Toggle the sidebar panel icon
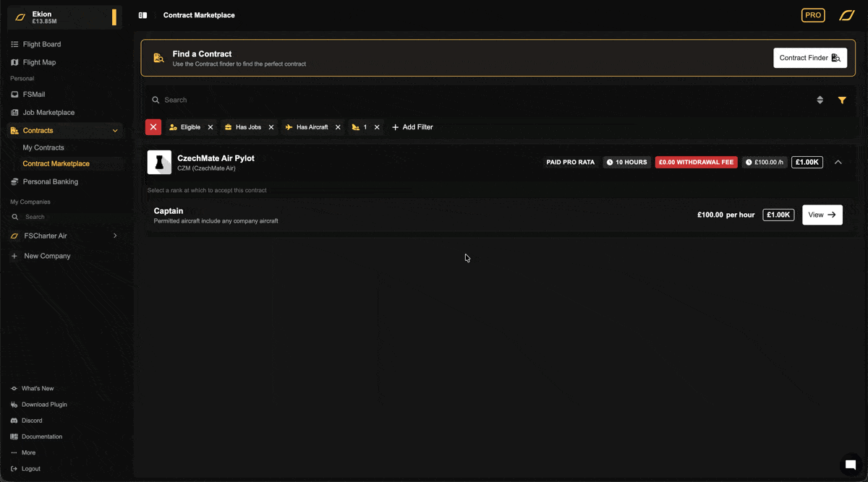Screen dimensions: 868x482 (142, 15)
